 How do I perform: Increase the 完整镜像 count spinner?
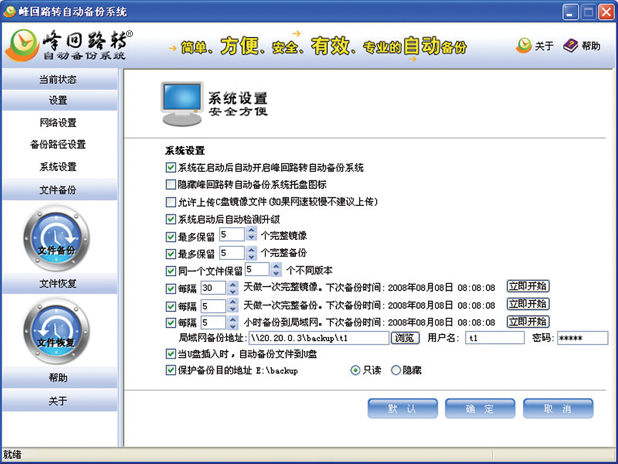[251, 231]
